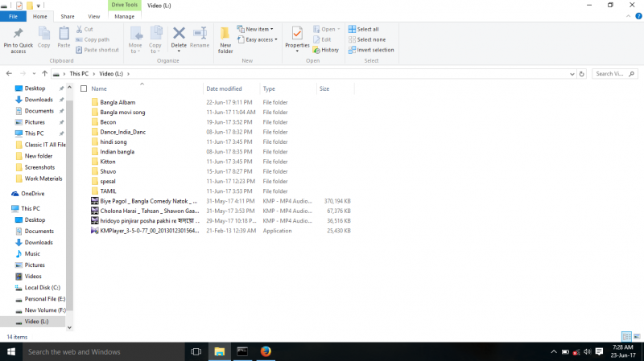644x361 pixels.
Task: Click Select none in ribbon
Action: click(x=367, y=39)
